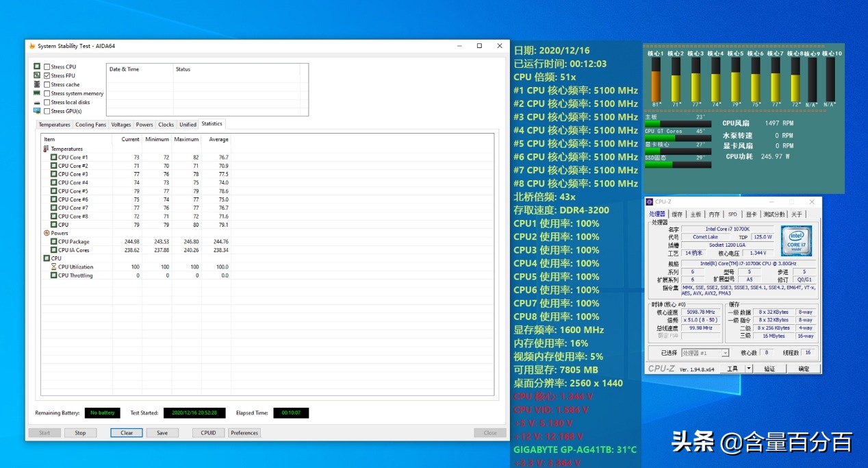This screenshot has width=868, height=468.
Task: Open the processor selection dropdown in CPU-Z
Action: [705, 353]
